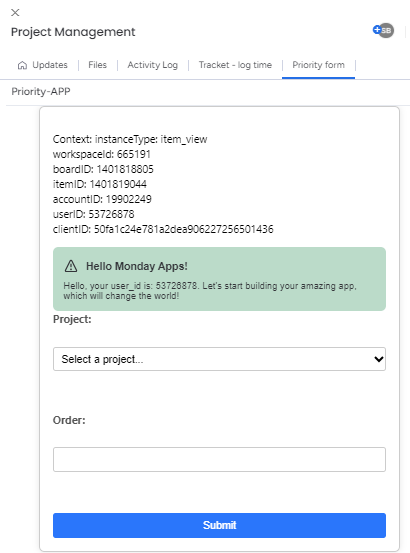
Task: Click the workspaceId: 665191 line
Action: coord(102,154)
